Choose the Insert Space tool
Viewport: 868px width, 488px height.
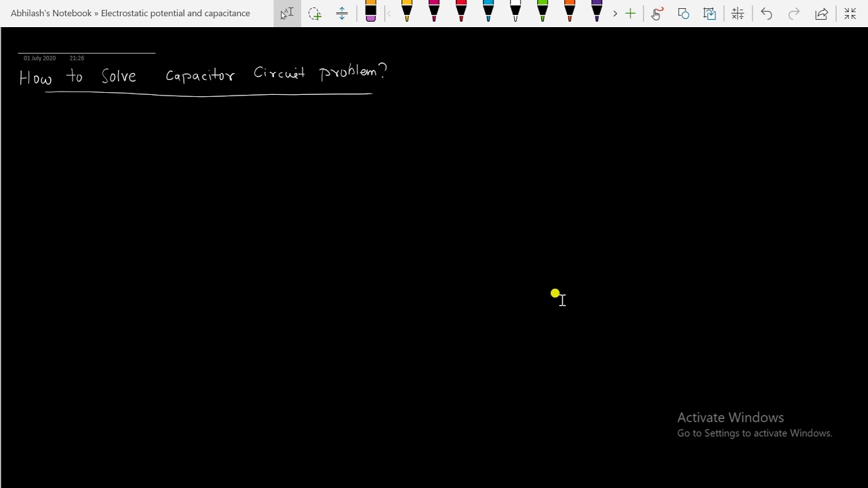click(342, 14)
